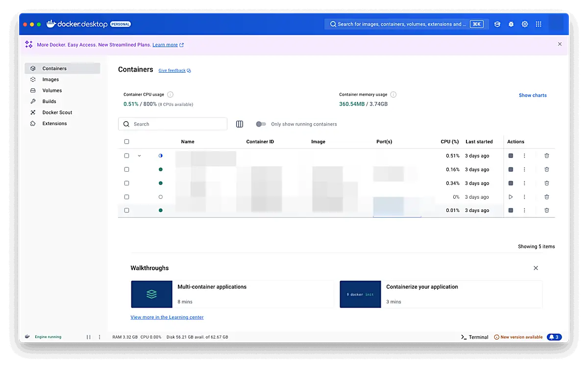The width and height of the screenshot is (588, 368).
Task: Open the apps grid icon in header
Action: point(539,24)
